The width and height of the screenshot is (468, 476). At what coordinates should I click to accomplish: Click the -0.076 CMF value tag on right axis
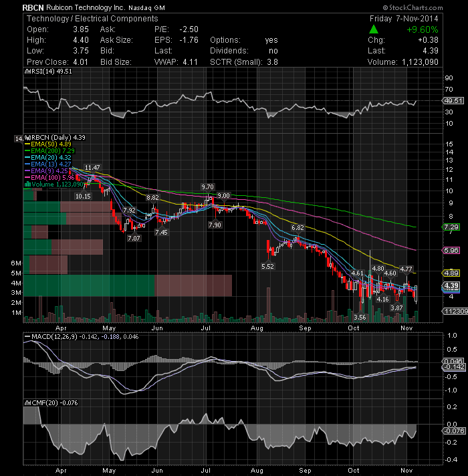454,431
